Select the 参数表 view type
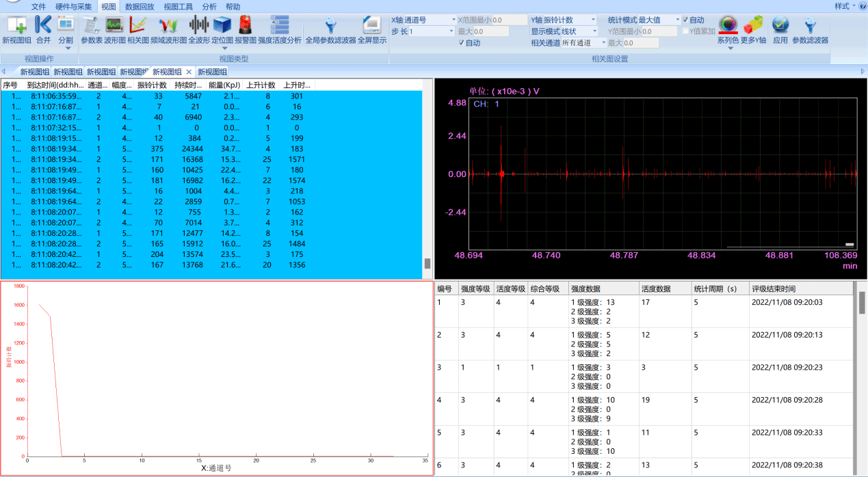 [x=92, y=31]
